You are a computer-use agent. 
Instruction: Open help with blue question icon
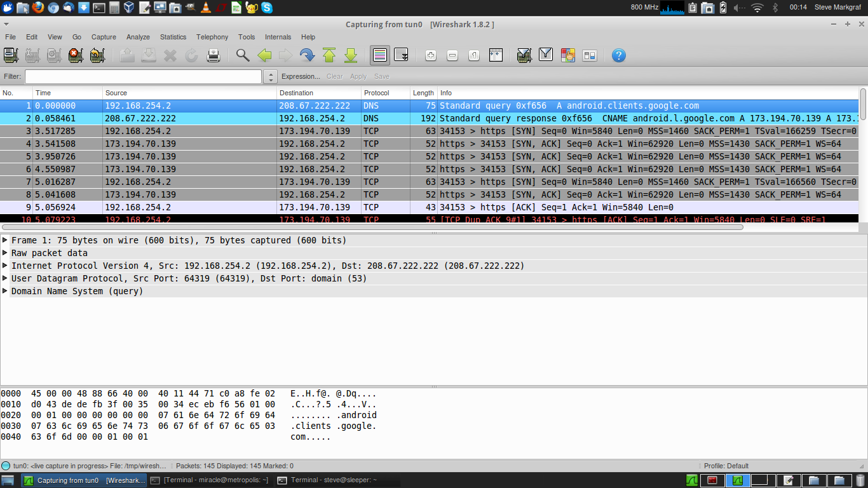(619, 55)
